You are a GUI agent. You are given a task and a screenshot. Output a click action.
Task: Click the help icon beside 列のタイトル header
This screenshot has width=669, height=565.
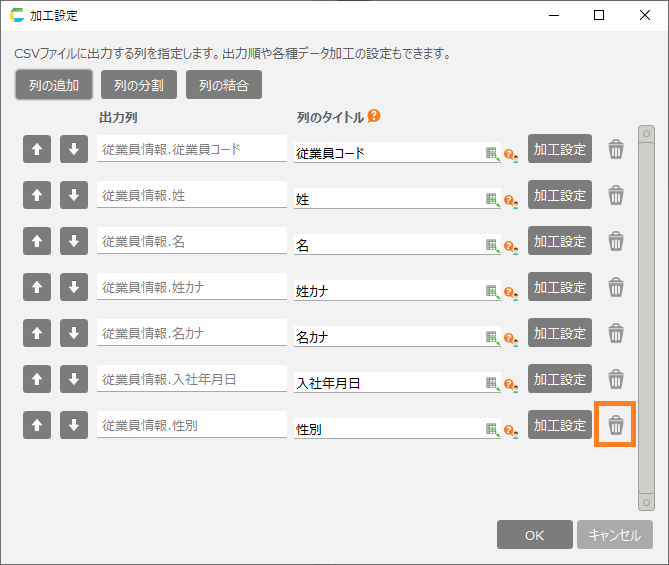pos(374,117)
